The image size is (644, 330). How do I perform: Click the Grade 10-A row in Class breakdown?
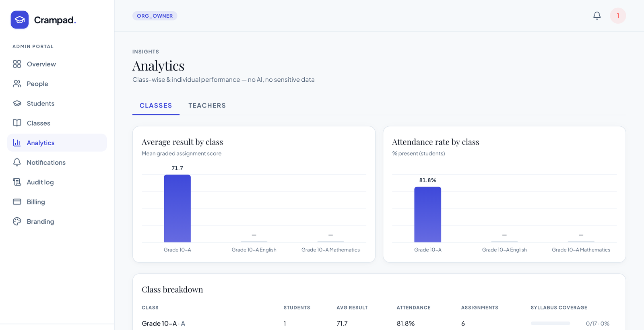379,324
